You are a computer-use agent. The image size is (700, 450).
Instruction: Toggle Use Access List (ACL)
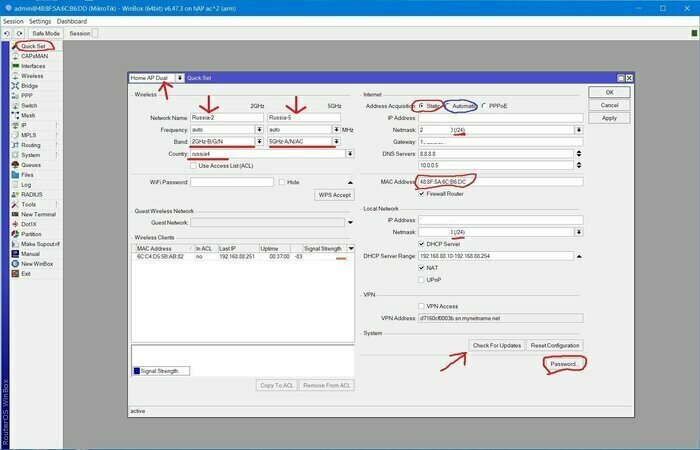pyautogui.click(x=193, y=166)
